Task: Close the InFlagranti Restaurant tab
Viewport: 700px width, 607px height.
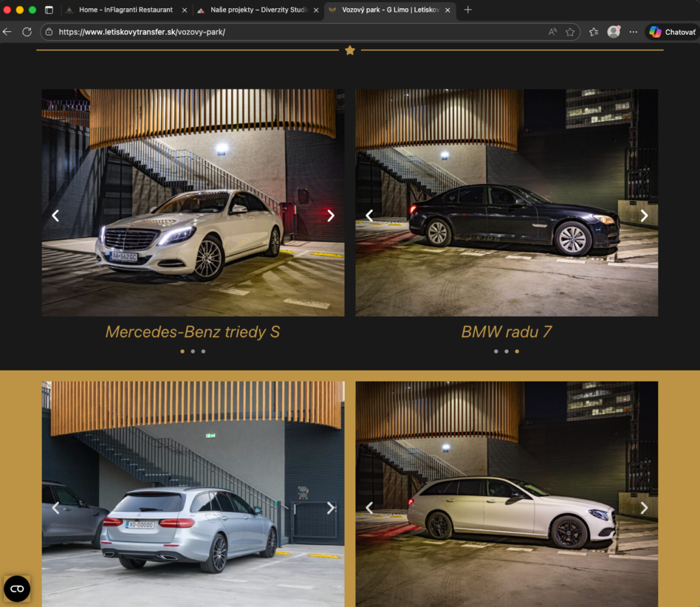Action: click(185, 10)
